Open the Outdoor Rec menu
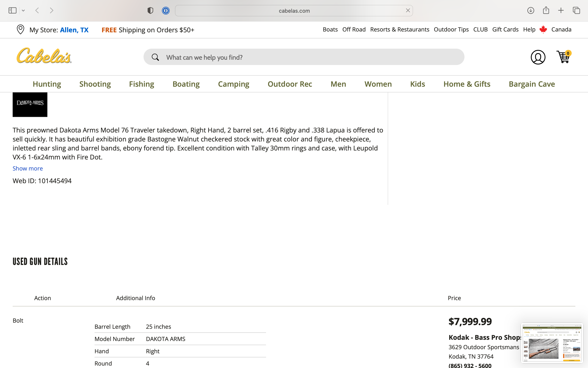 coord(290,84)
